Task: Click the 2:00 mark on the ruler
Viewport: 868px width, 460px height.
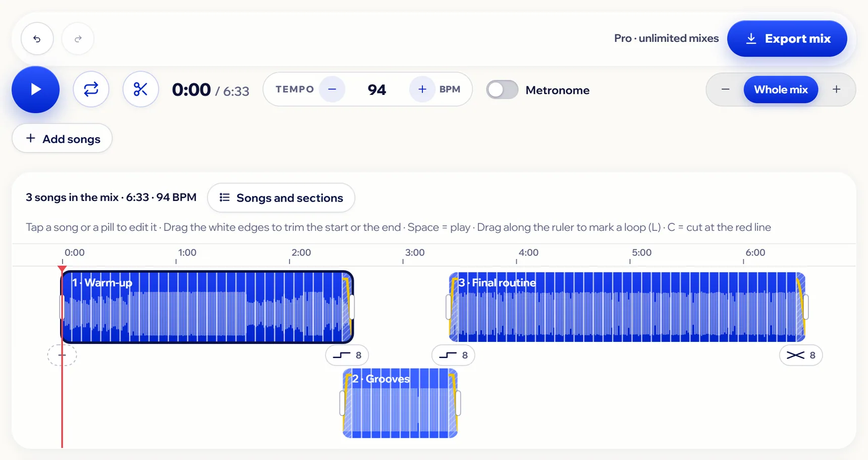Action: click(301, 252)
